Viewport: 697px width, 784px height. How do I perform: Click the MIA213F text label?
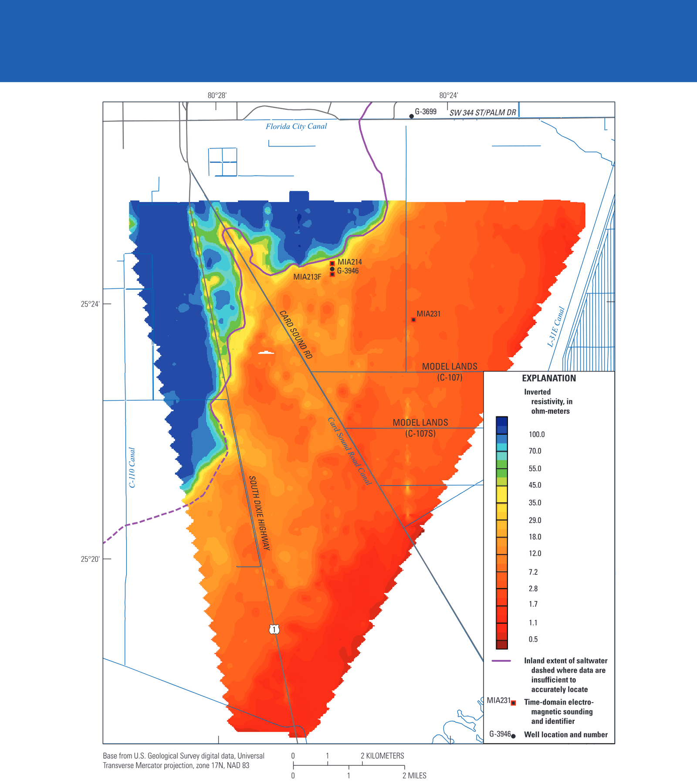307,277
